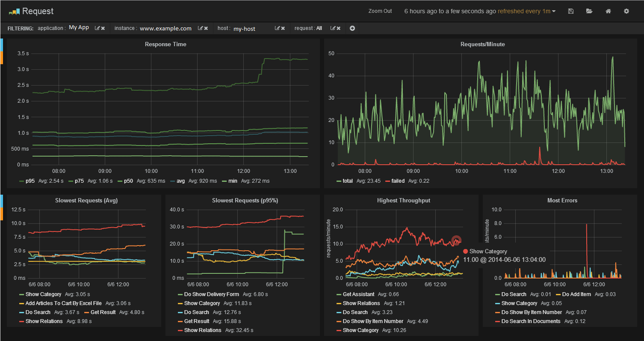Click Do Add Item color swatch in Most Errors
644x341 pixels.
558,295
